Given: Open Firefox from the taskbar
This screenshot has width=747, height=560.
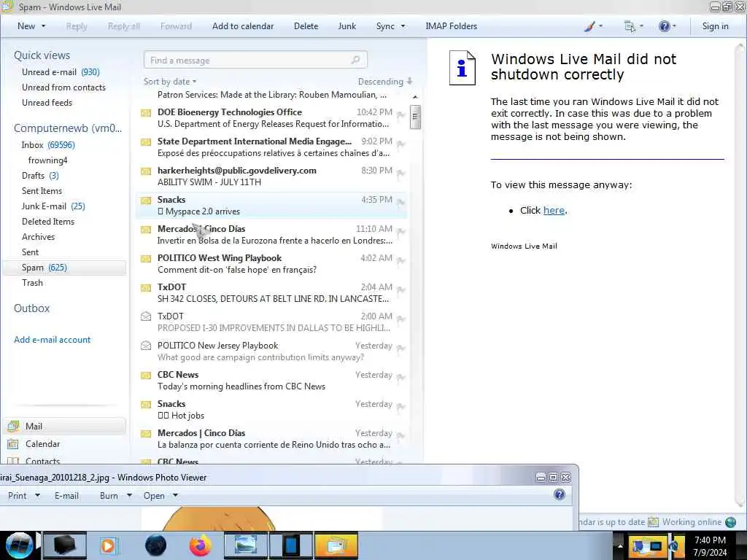Looking at the screenshot, I should tap(200, 545).
